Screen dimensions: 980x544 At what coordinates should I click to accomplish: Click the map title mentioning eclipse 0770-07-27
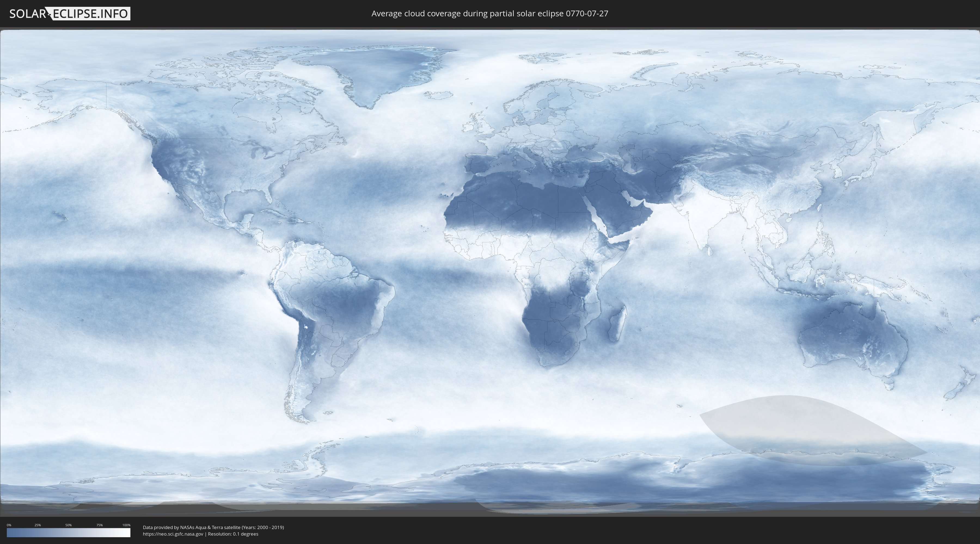click(490, 14)
